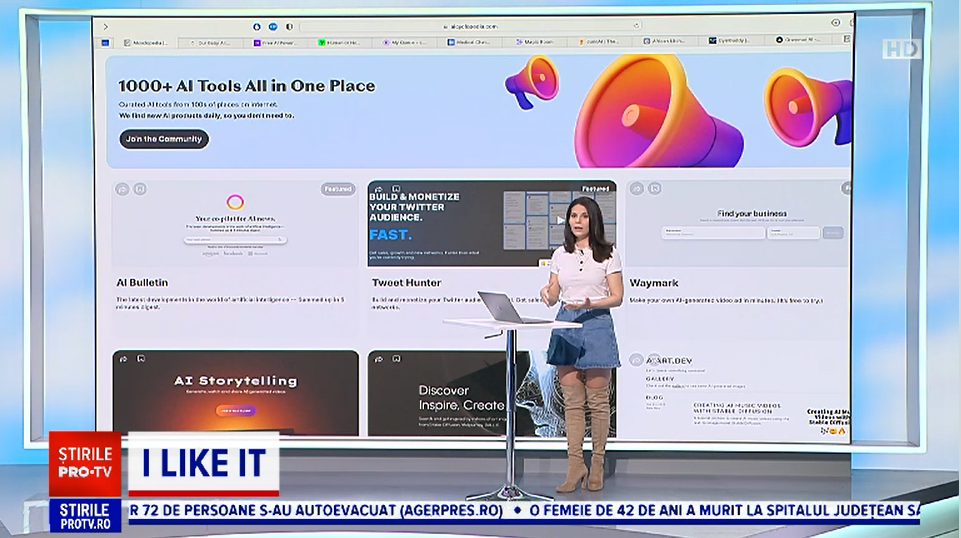Screen dimensions: 961x538
Task: Click the share icon on Tweet Hunter card
Action: coord(378,188)
